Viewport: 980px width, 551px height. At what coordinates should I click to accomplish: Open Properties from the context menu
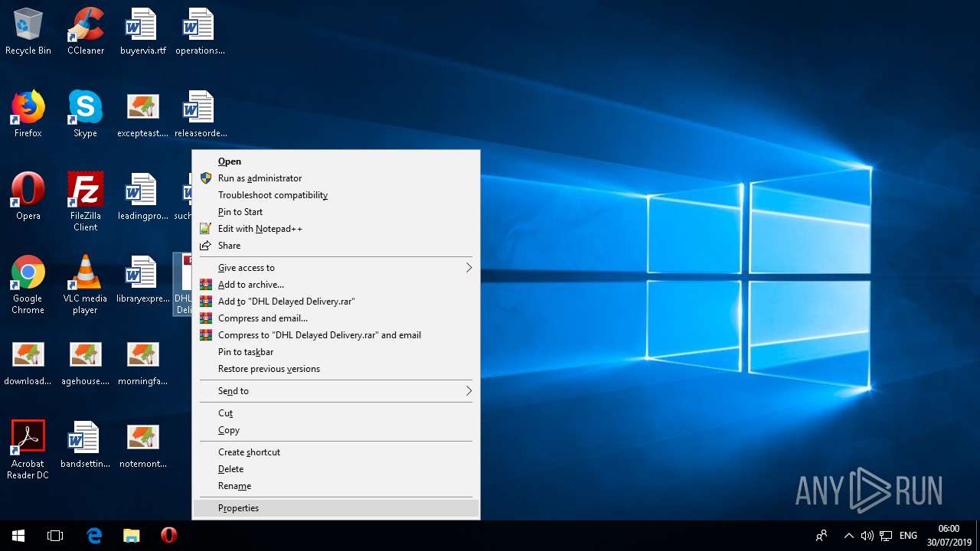tap(335, 508)
